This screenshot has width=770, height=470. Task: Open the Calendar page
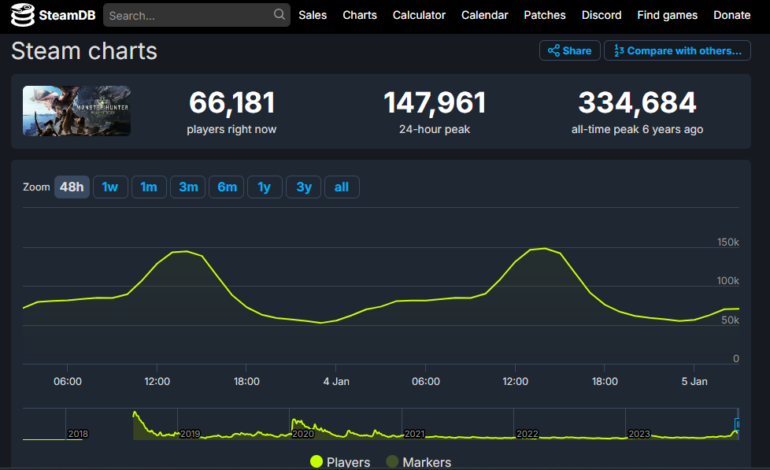(484, 15)
